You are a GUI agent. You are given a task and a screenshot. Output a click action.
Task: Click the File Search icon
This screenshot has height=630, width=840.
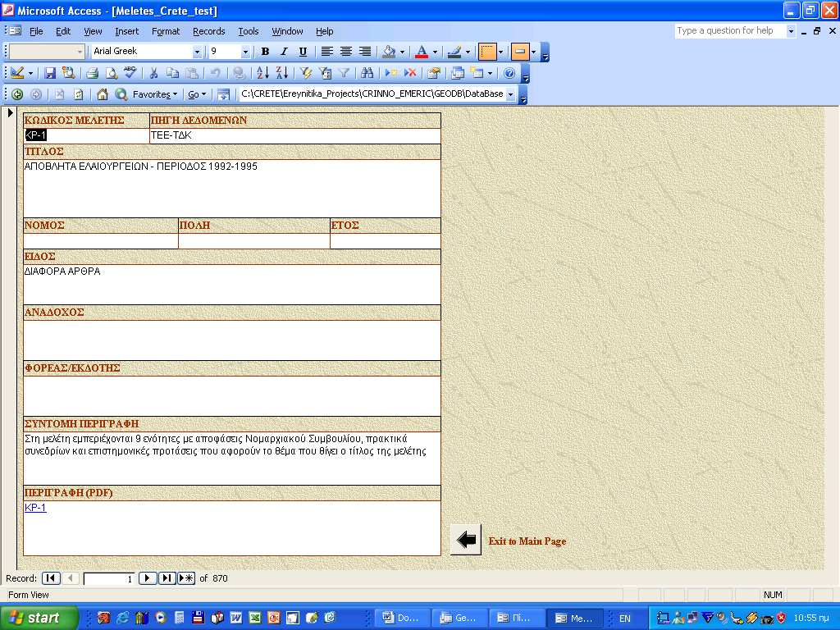(69, 73)
